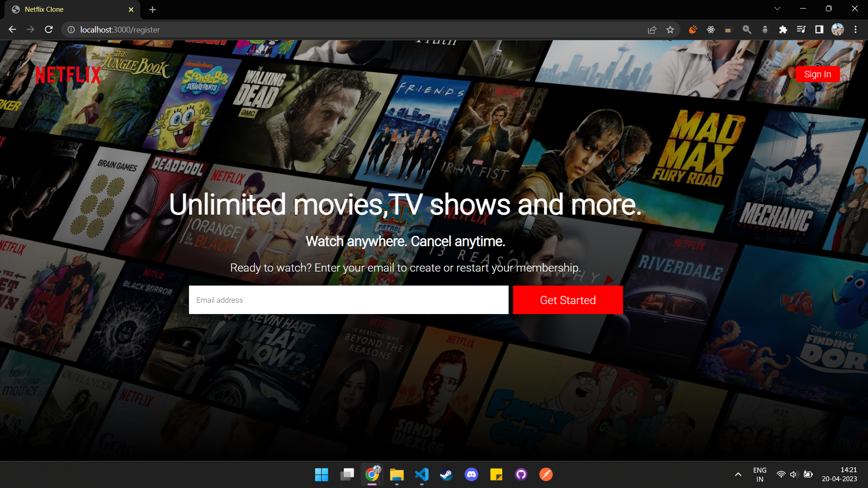Click the orange rectangle extension icon
The height and width of the screenshot is (488, 868).
click(728, 30)
